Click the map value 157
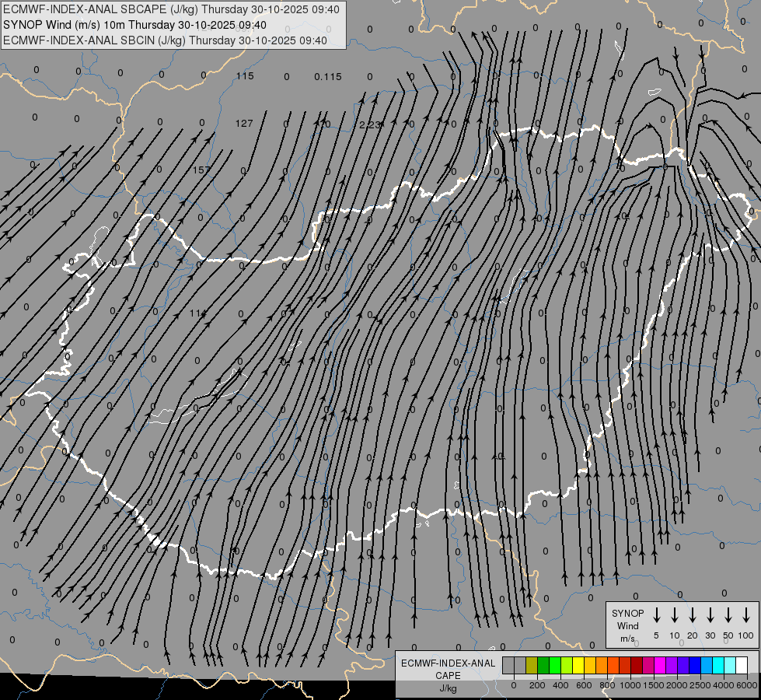This screenshot has height=700, width=761. coord(201,170)
